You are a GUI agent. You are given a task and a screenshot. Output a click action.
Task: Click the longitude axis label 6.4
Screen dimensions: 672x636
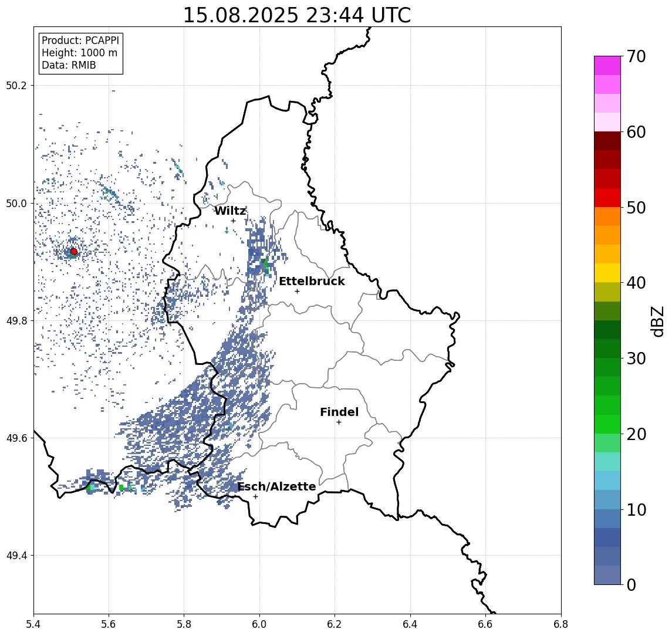click(410, 624)
